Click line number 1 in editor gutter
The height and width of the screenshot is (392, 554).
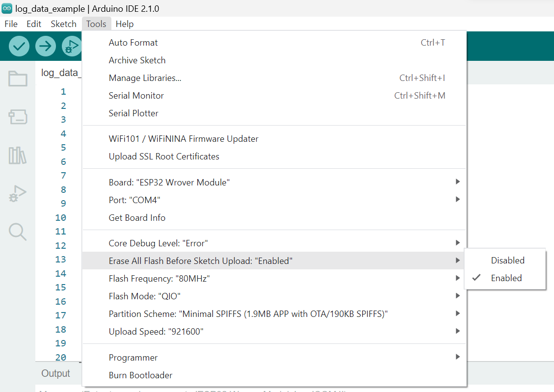click(x=63, y=92)
